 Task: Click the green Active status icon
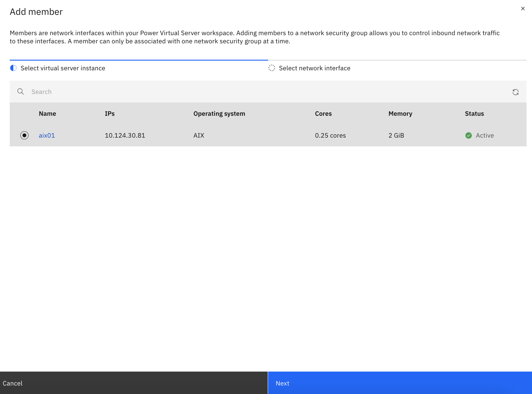point(469,135)
